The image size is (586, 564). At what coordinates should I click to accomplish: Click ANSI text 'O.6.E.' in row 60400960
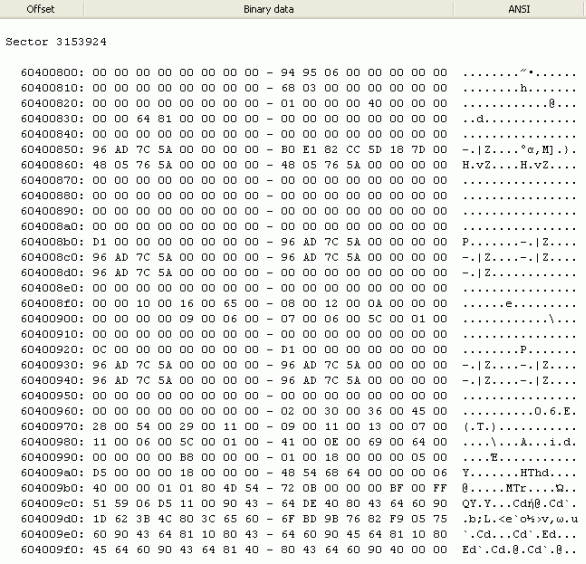[555, 411]
